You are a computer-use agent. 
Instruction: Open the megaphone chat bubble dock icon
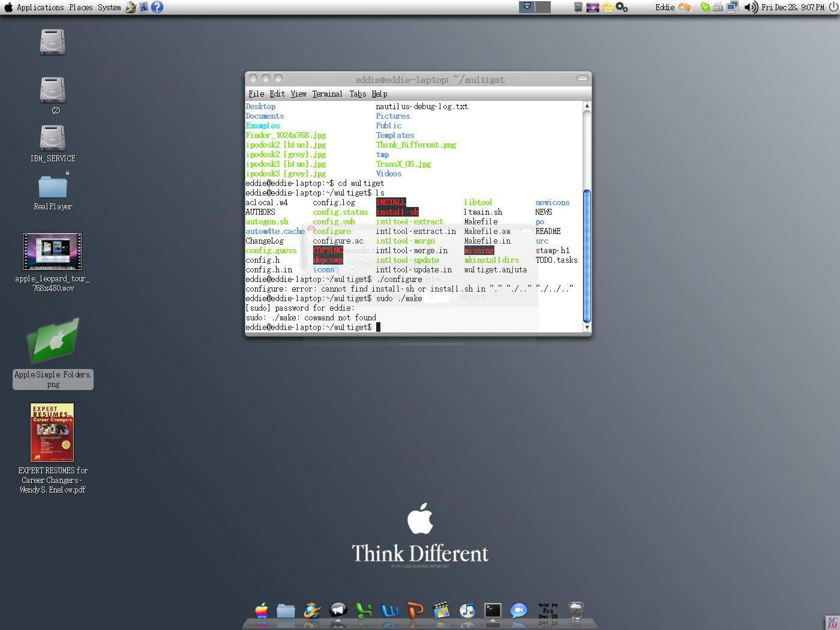pos(338,611)
